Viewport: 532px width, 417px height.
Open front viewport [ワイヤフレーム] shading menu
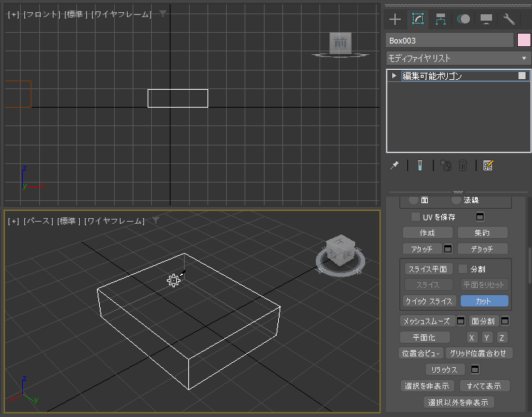(121, 14)
